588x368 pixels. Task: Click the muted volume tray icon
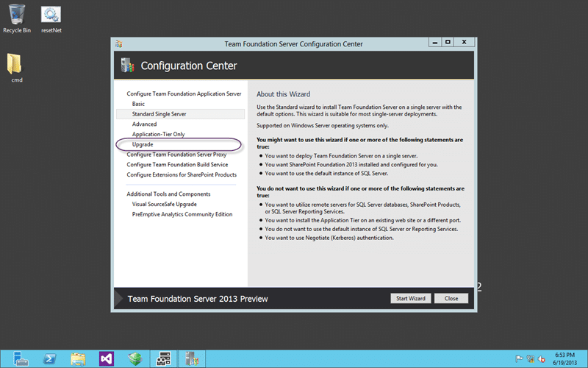542,359
